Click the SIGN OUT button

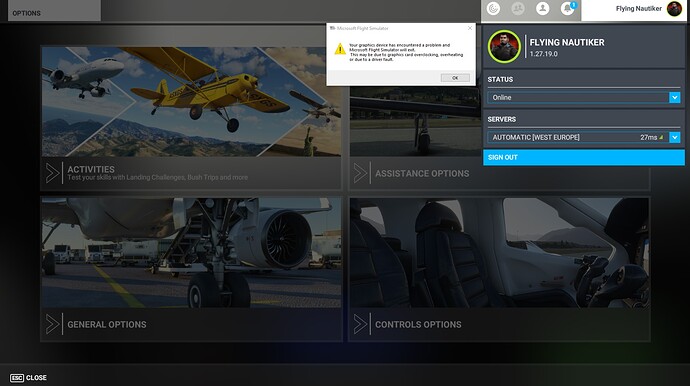584,157
